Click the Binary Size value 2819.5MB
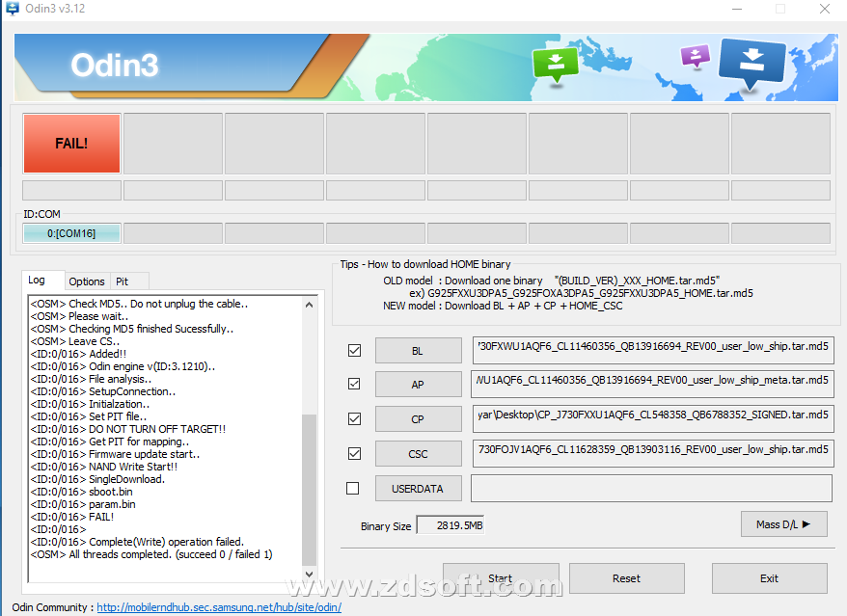Viewport: 847px width, 616px height. click(450, 525)
